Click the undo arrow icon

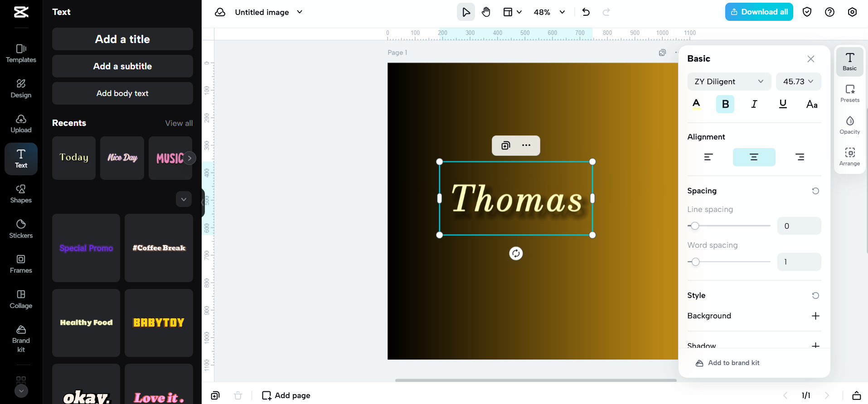(x=586, y=12)
